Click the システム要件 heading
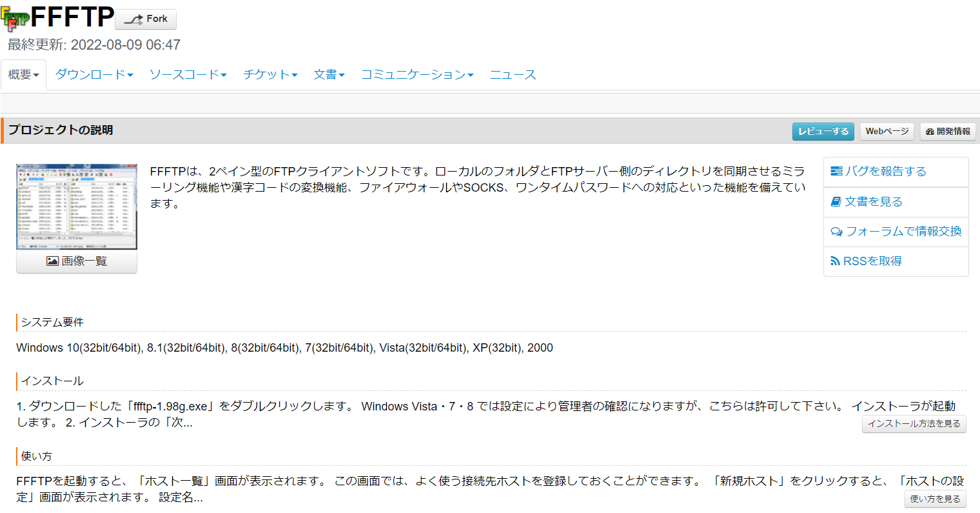Image resolution: width=980 pixels, height=513 pixels. tap(52, 322)
